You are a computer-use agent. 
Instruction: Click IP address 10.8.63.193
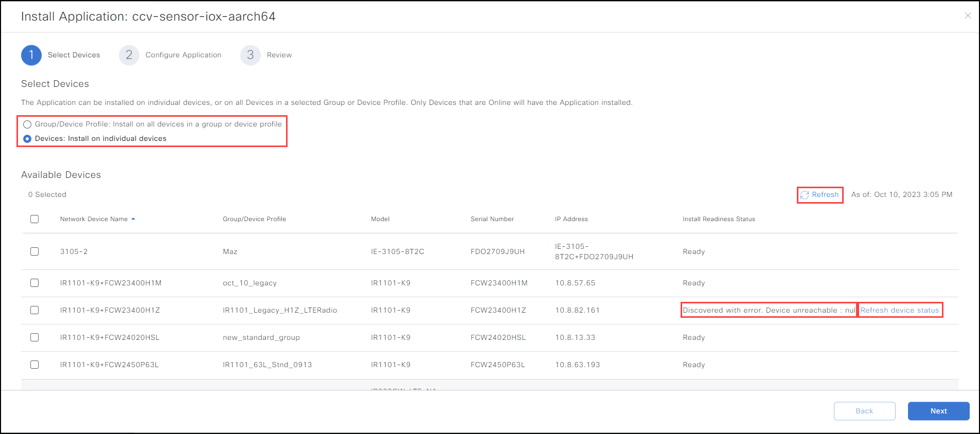tap(577, 365)
